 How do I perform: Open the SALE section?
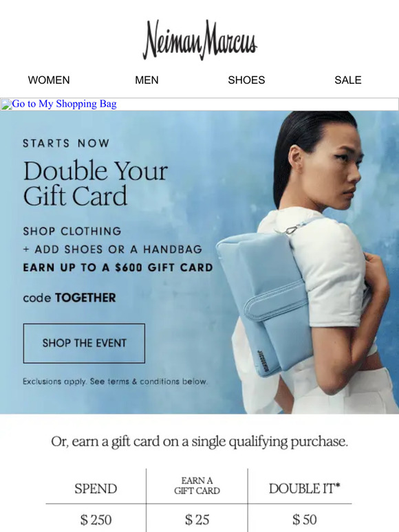[347, 80]
